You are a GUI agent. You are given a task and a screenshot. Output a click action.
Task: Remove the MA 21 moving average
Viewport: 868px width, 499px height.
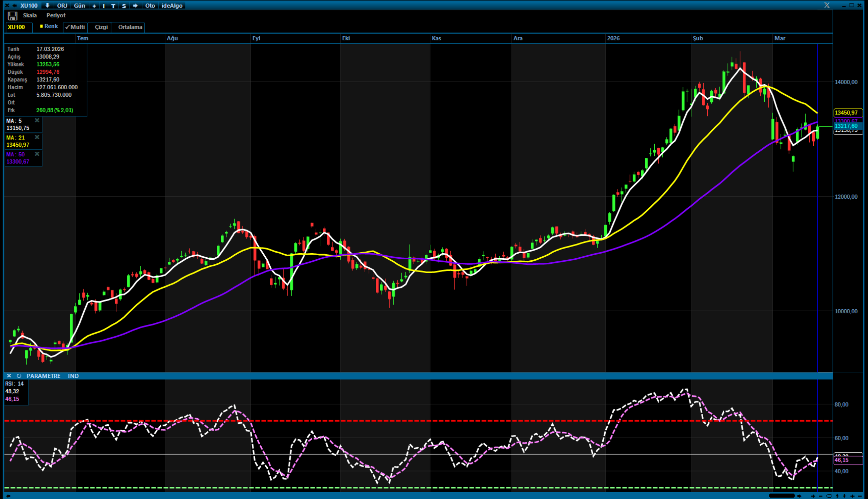[37, 137]
